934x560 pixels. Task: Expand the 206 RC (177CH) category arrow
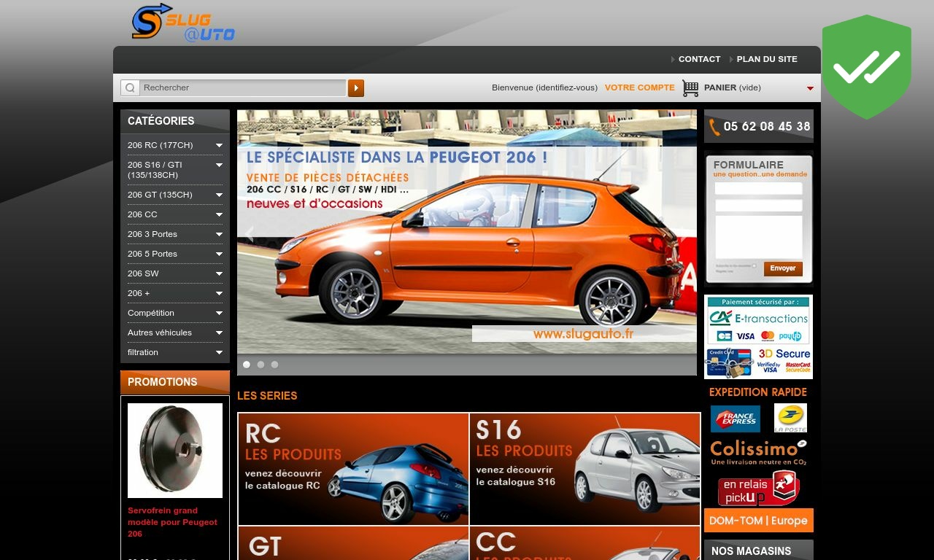click(219, 146)
